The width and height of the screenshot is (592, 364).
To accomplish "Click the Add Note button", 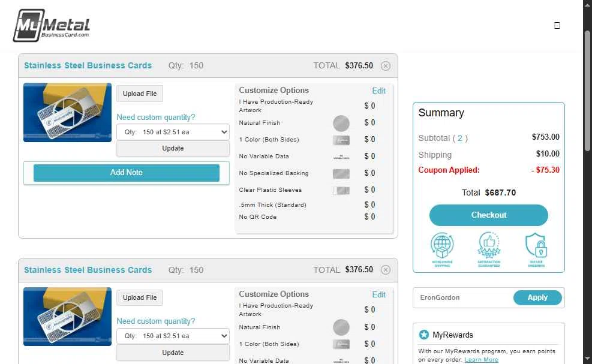I will [127, 173].
